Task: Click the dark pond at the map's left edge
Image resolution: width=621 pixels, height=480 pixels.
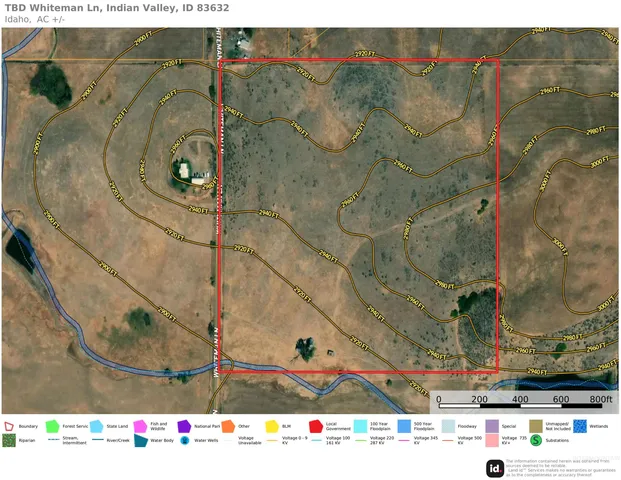Action: [20, 250]
